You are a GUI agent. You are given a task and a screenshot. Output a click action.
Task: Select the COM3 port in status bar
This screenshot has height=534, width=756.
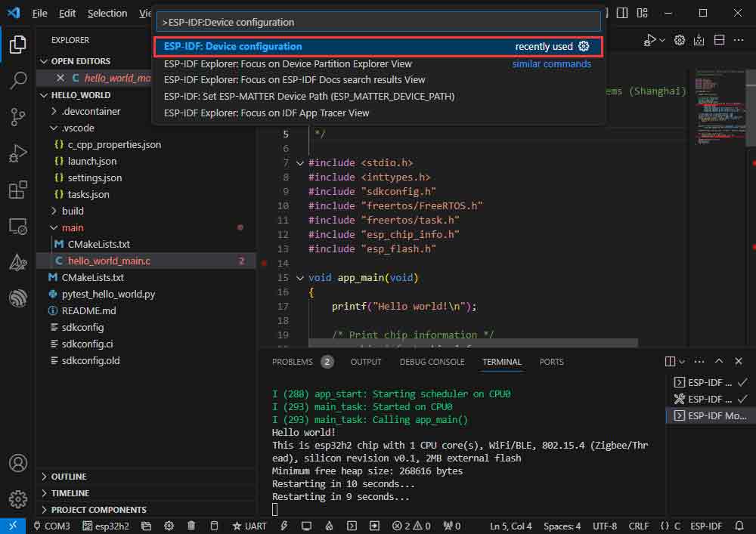[x=51, y=526]
